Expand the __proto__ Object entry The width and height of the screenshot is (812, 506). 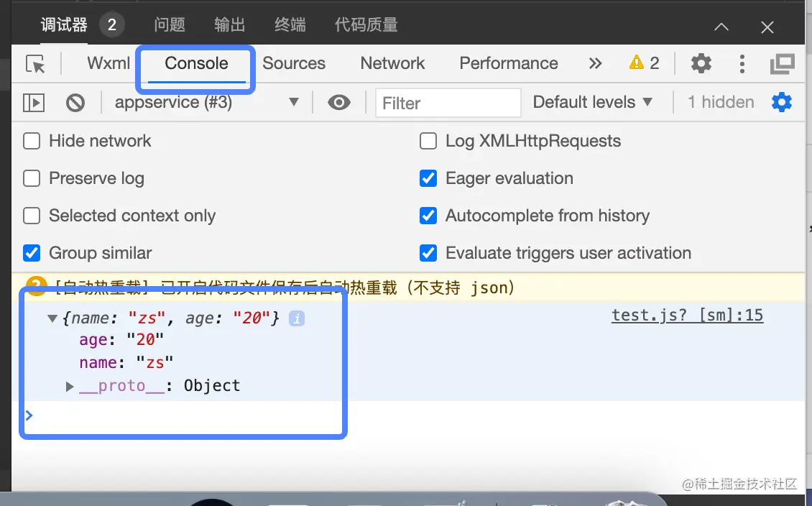click(70, 387)
